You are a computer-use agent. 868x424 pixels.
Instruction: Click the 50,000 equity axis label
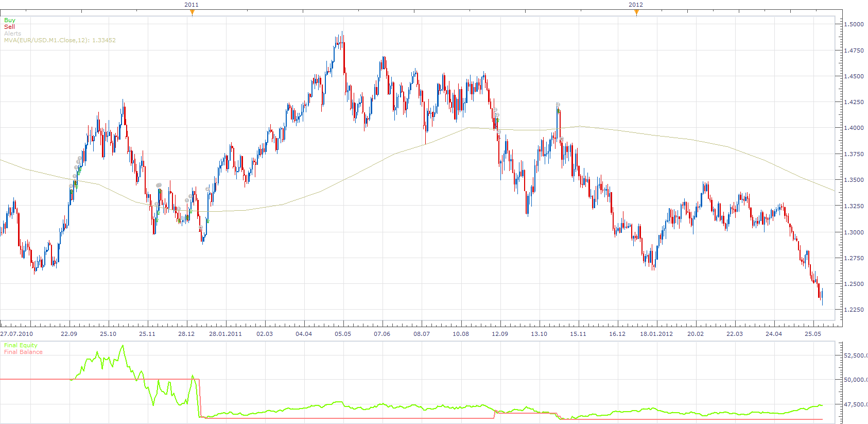[856, 380]
